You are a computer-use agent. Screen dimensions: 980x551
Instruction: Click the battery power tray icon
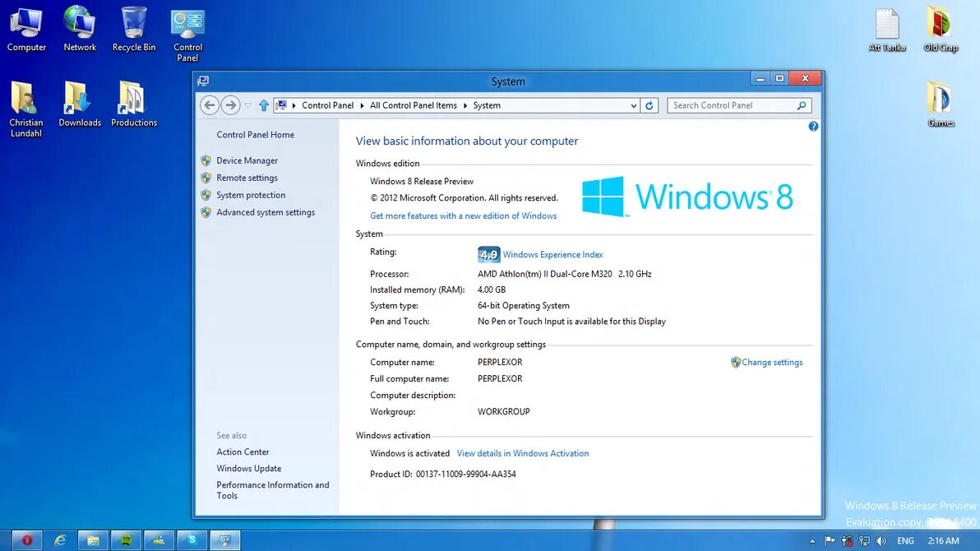(x=847, y=541)
